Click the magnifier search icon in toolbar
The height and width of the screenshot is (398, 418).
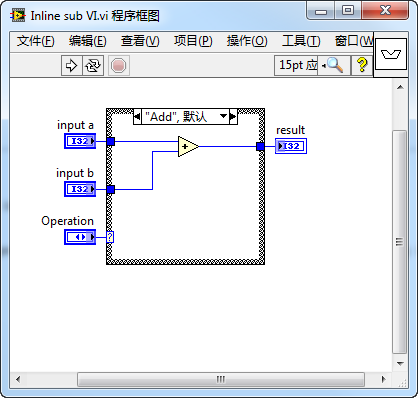pyautogui.click(x=334, y=65)
